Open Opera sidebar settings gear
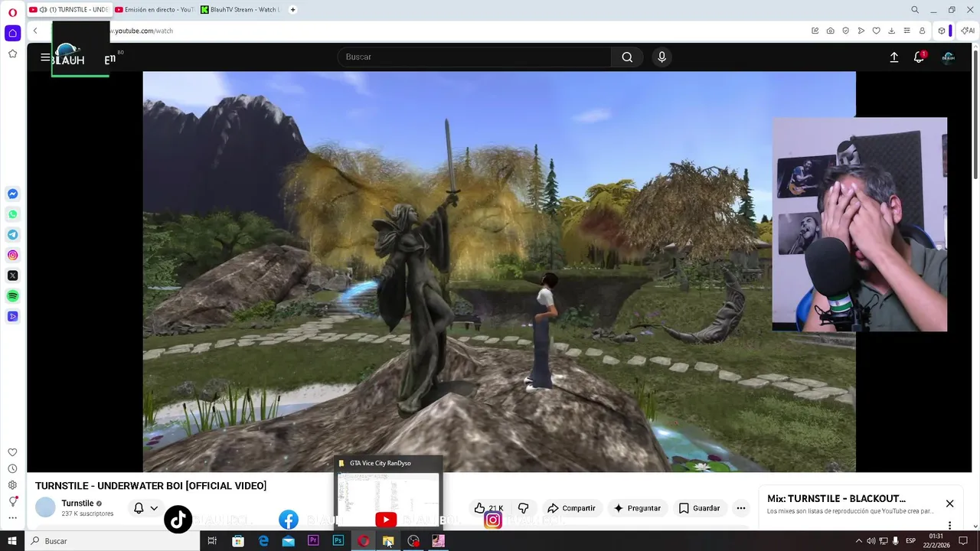The width and height of the screenshot is (980, 551). (12, 485)
